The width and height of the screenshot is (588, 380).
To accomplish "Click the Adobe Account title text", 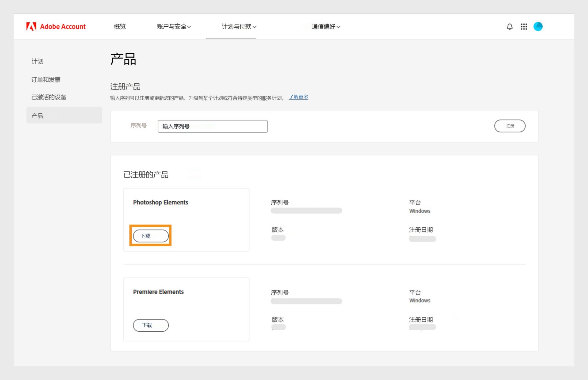I will [63, 27].
